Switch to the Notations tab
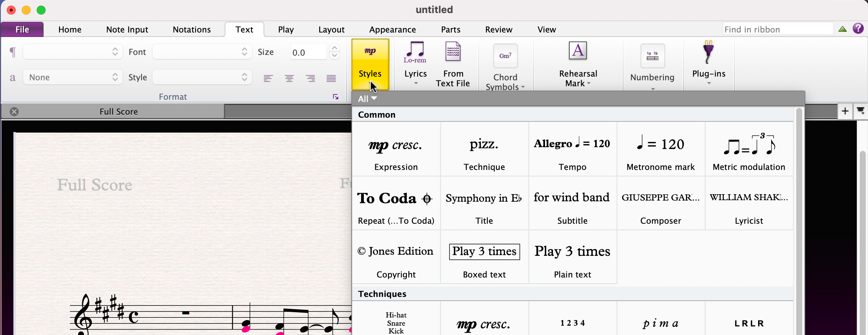Viewport: 868px width, 335px height. click(x=192, y=30)
